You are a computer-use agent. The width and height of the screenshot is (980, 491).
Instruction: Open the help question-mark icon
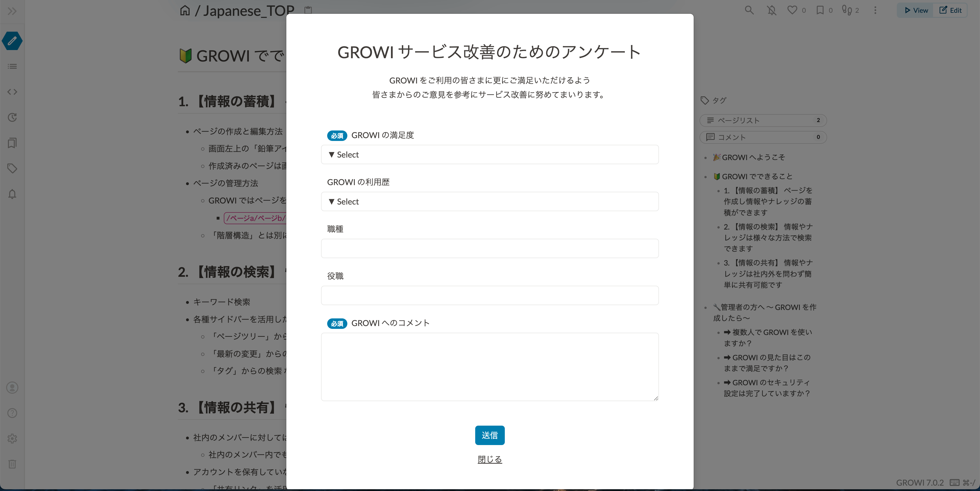click(12, 413)
